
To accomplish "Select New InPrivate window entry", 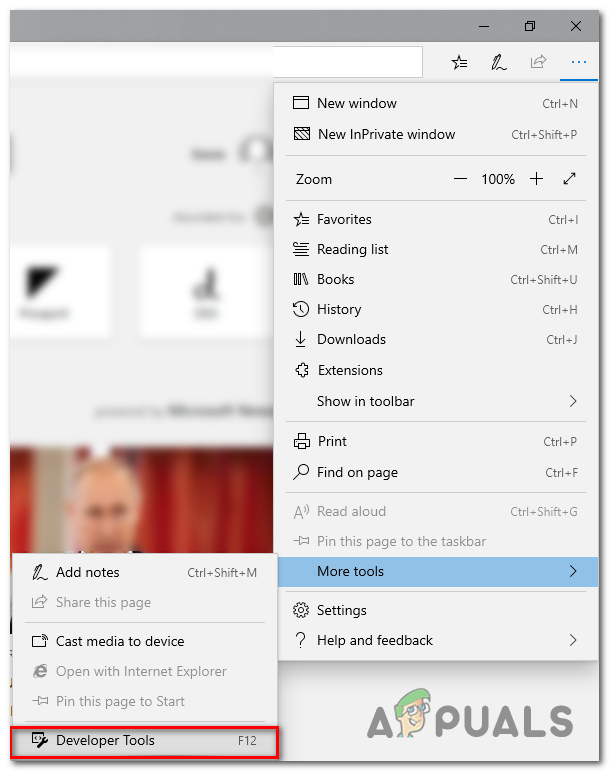I will 436,134.
